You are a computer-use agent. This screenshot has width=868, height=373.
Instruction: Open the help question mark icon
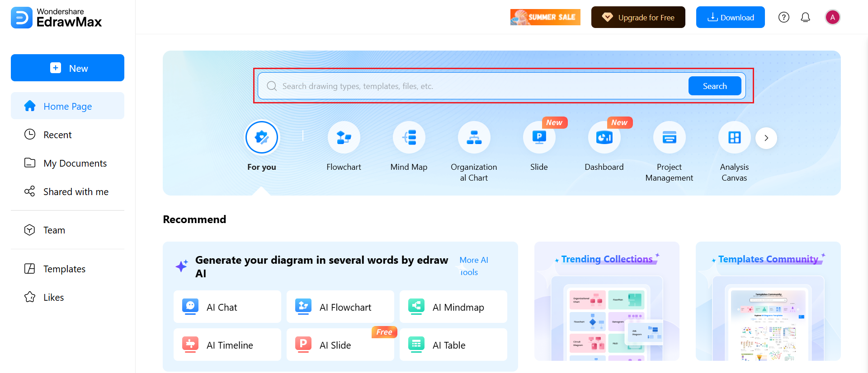pyautogui.click(x=784, y=17)
